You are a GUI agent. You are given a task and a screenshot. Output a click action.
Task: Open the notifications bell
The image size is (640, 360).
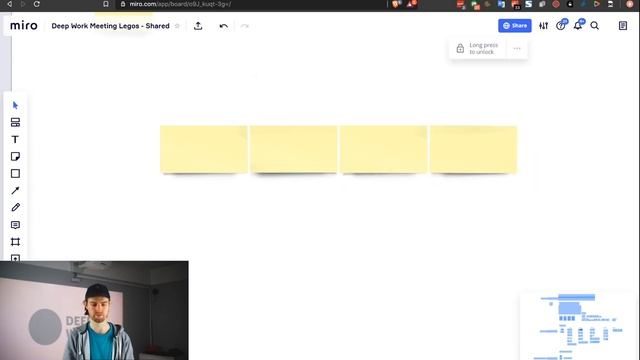[x=578, y=26]
